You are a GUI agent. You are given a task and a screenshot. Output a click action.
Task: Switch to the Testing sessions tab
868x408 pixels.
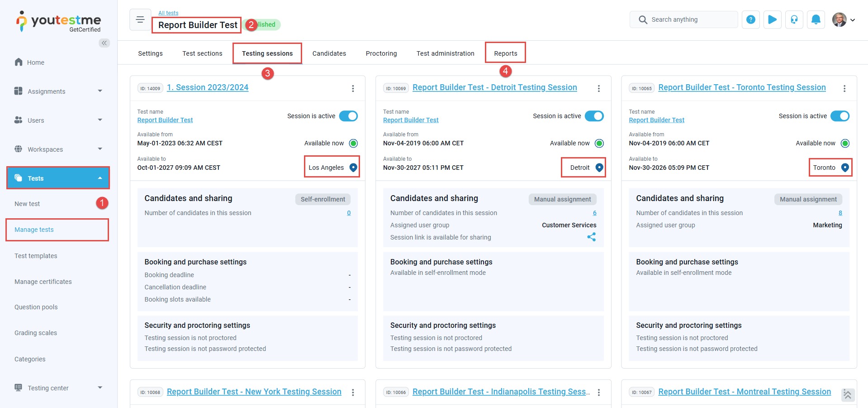[x=267, y=53]
